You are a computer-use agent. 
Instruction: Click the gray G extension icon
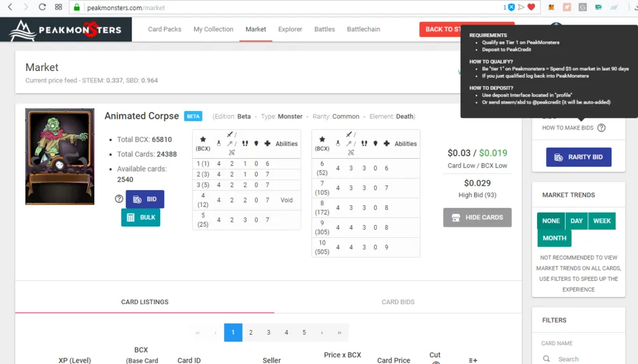coord(583,7)
